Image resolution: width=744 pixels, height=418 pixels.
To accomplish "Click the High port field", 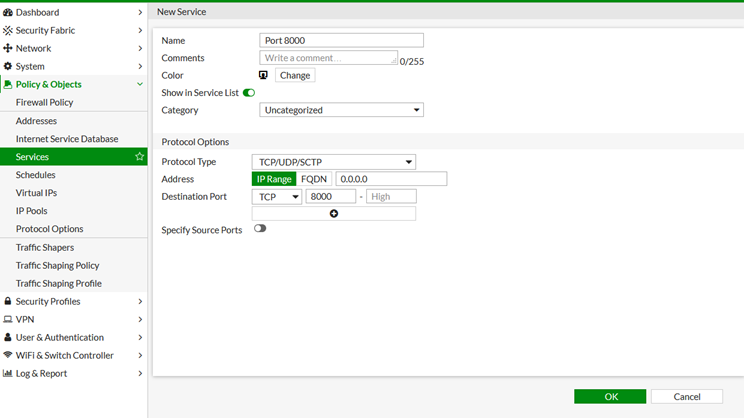I will point(391,196).
